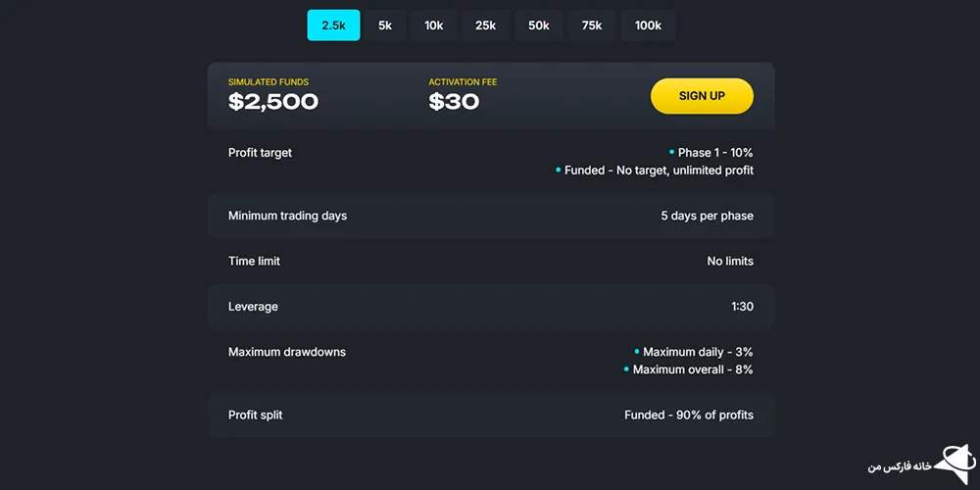This screenshot has width=980, height=490.
Task: Click the Time limit row label
Action: point(255,262)
